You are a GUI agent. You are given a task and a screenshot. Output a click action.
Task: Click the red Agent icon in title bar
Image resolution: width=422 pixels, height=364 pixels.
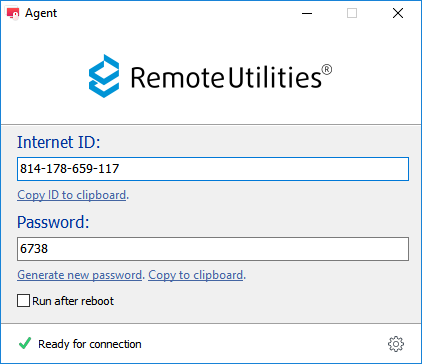[x=13, y=13]
